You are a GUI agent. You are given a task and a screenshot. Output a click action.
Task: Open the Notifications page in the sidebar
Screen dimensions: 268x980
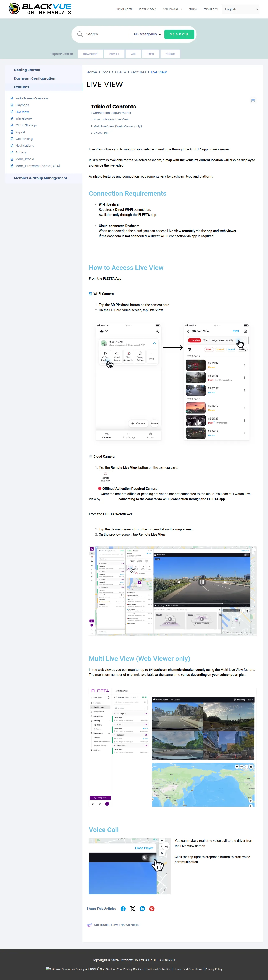25,145
